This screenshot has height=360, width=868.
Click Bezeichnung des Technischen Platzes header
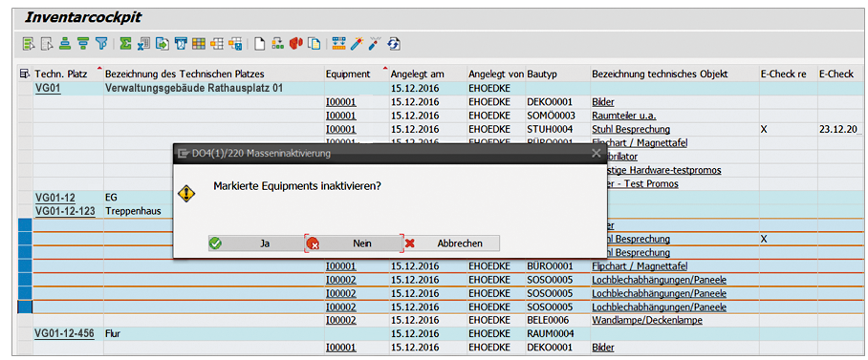pos(213,74)
